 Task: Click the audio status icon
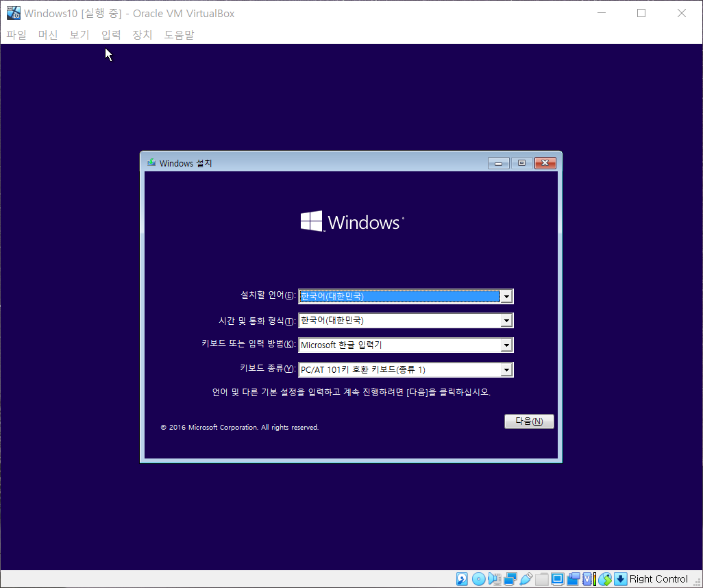tap(495, 579)
